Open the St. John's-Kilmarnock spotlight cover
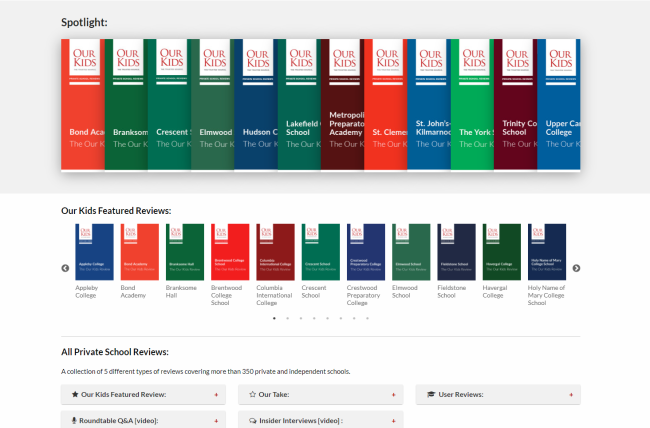This screenshot has width=650, height=428. 429,105
